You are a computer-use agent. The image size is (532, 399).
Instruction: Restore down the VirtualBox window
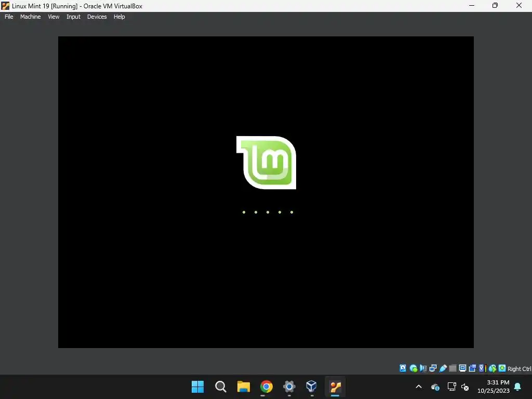pyautogui.click(x=495, y=6)
